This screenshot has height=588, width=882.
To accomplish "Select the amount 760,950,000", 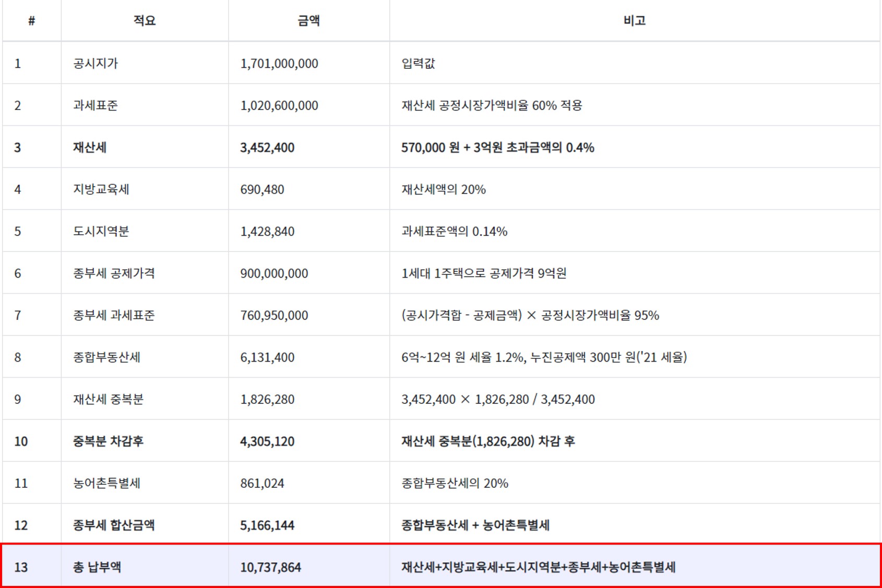I will coord(274,315).
